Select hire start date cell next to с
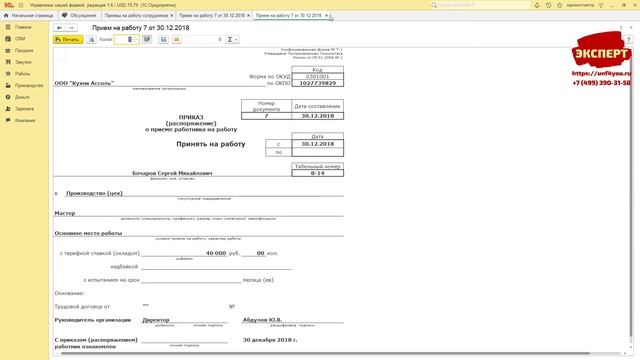 click(x=318, y=144)
